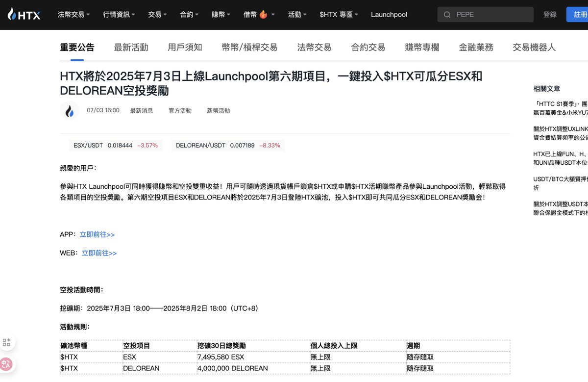The image size is (588, 382).
Task: Open the 賺幣 menu in navbar
Action: coord(221,15)
